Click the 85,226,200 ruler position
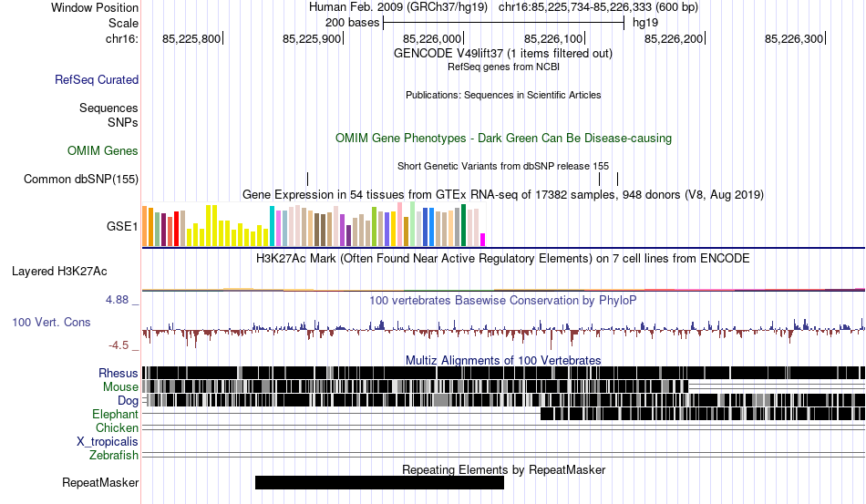This screenshot has height=504, width=866. click(x=674, y=38)
